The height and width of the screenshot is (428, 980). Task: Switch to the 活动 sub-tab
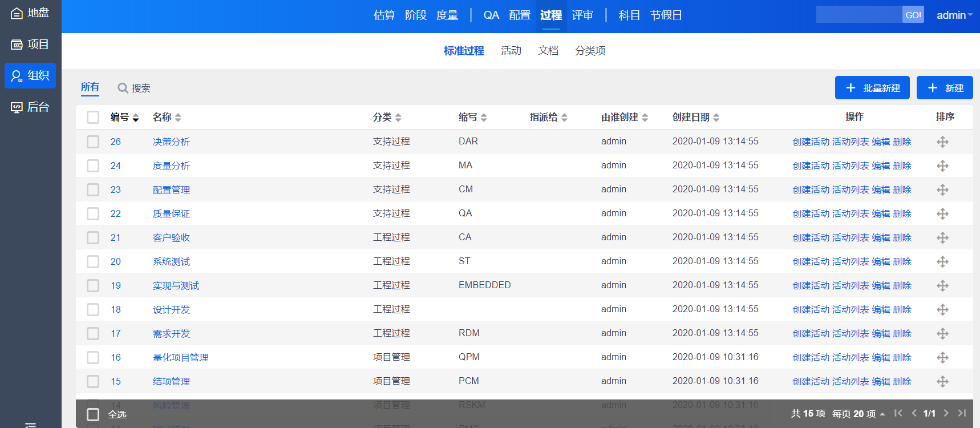tap(511, 51)
